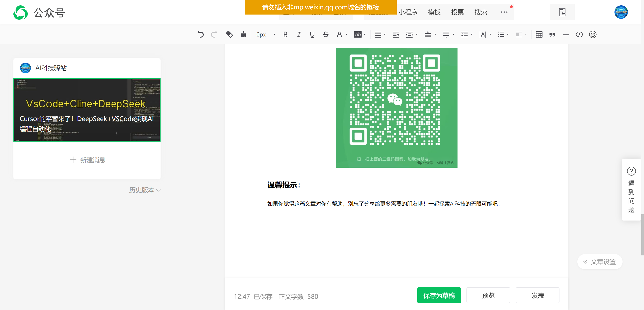Viewport: 644px width, 310px height.
Task: Click the text alignment icon
Action: pyautogui.click(x=378, y=34)
